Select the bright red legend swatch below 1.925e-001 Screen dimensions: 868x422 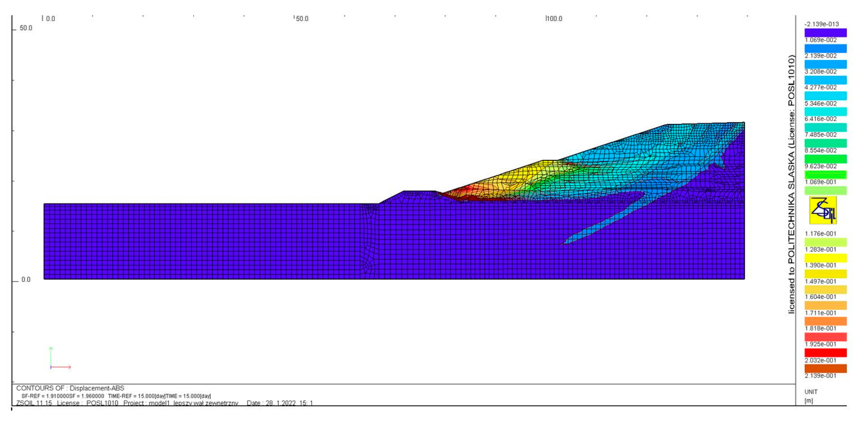click(825, 353)
